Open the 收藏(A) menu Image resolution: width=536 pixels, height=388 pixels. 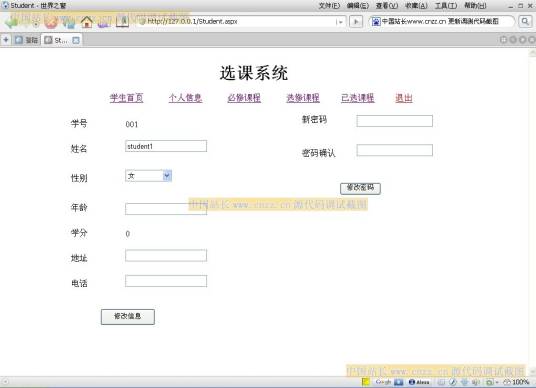pos(416,6)
